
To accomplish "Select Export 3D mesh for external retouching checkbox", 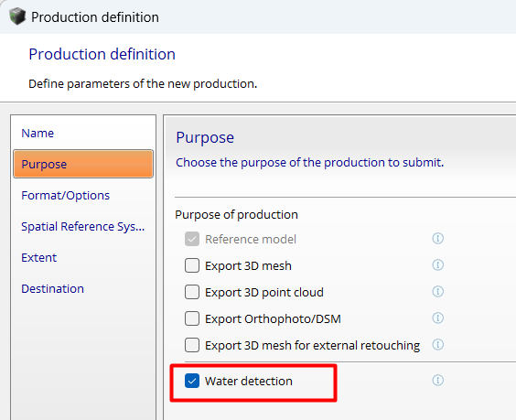I will click(x=192, y=345).
